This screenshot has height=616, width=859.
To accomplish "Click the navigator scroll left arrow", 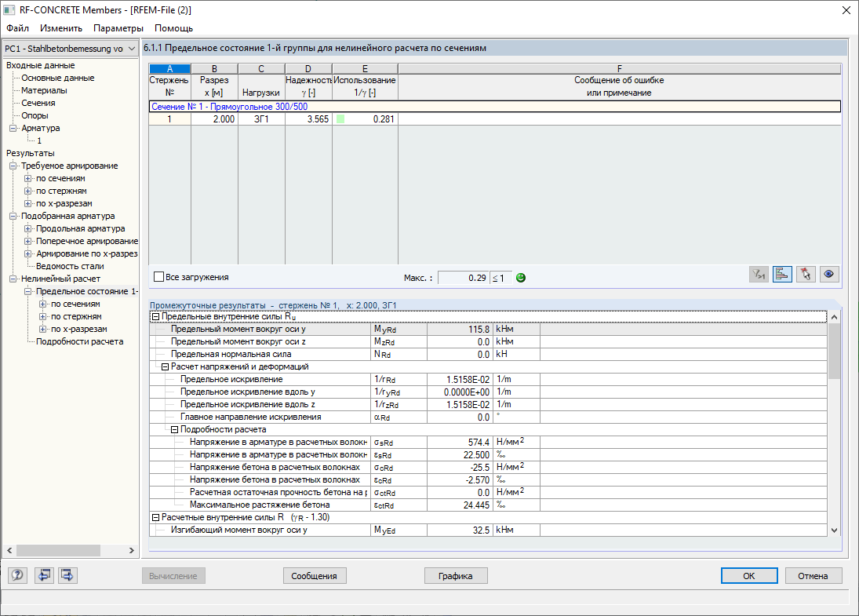I will pyautogui.click(x=9, y=550).
